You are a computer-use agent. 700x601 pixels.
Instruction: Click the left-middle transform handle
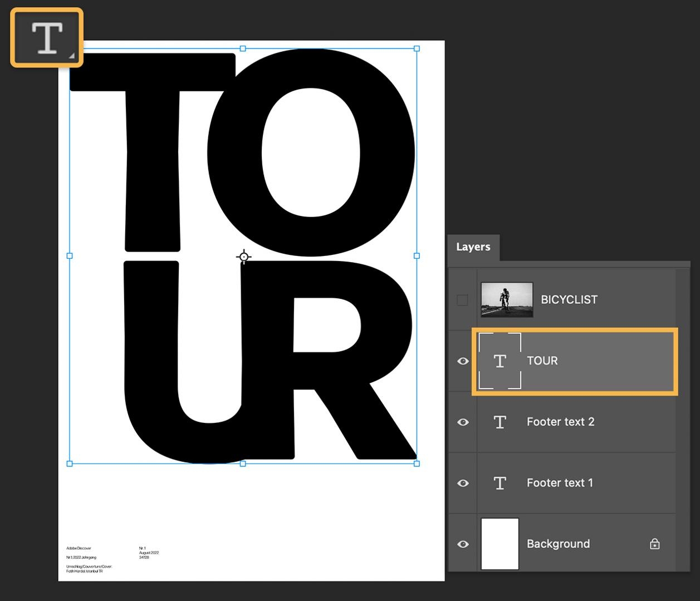coord(70,256)
